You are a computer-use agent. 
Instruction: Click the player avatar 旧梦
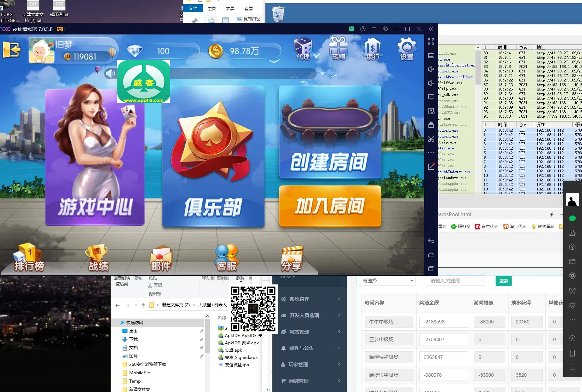(41, 51)
